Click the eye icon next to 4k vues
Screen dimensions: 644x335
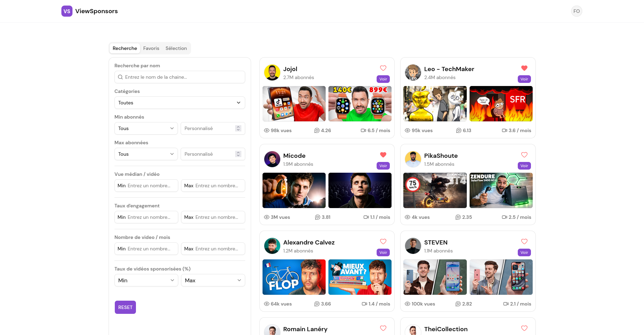(x=407, y=217)
